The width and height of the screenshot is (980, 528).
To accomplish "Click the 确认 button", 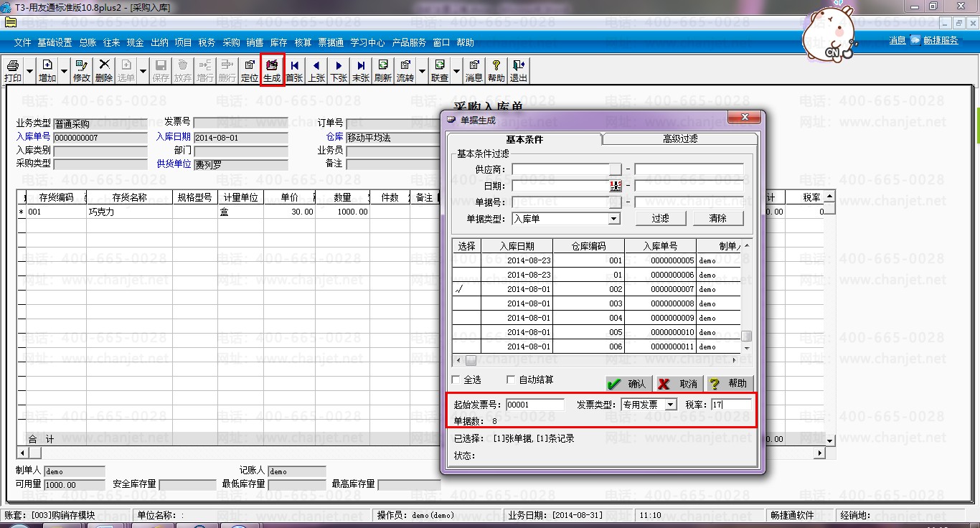I will click(628, 384).
